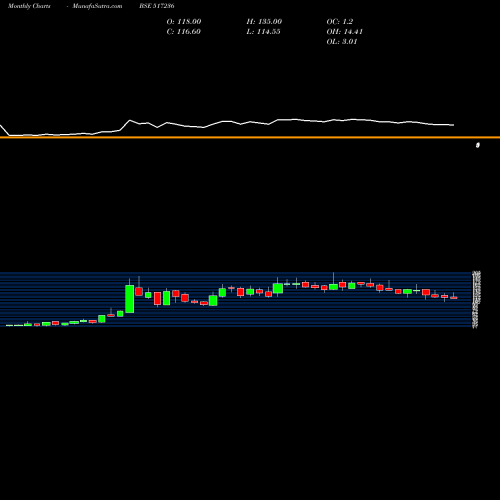Select the high value 'H: 135.00'
500x500 pixels.
[x=264, y=22]
